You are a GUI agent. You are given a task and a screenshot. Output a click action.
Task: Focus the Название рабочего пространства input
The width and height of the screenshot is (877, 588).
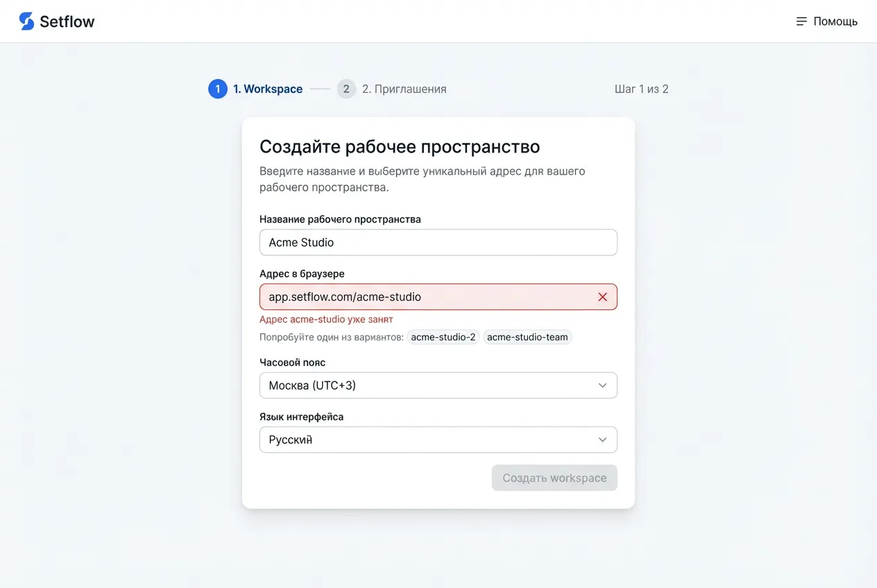[x=438, y=243]
